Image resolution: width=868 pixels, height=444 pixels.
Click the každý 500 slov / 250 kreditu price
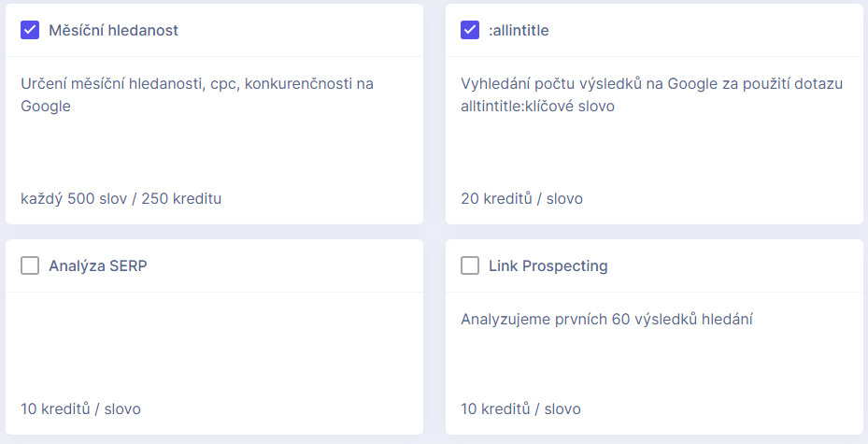121,199
